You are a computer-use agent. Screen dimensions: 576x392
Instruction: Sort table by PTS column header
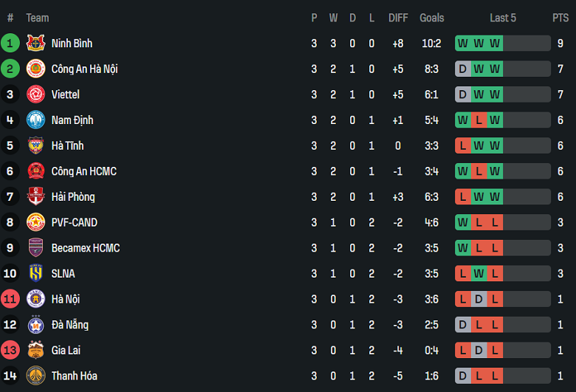(x=560, y=18)
